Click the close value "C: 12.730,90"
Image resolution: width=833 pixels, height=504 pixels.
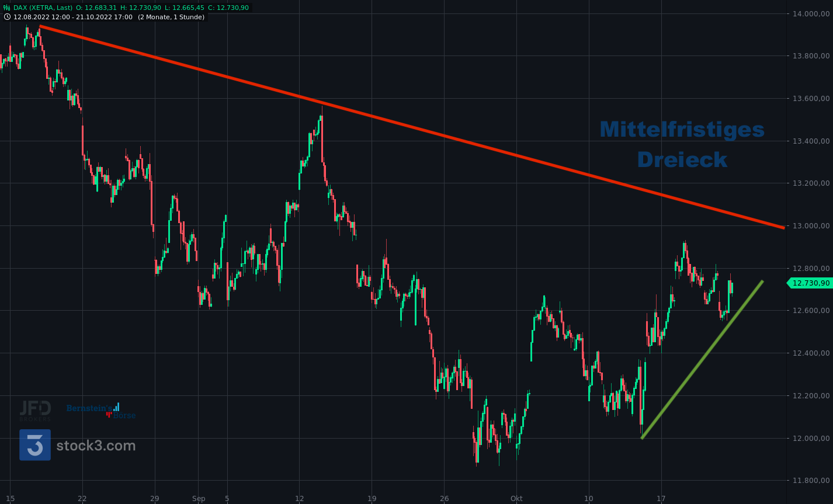click(x=228, y=8)
